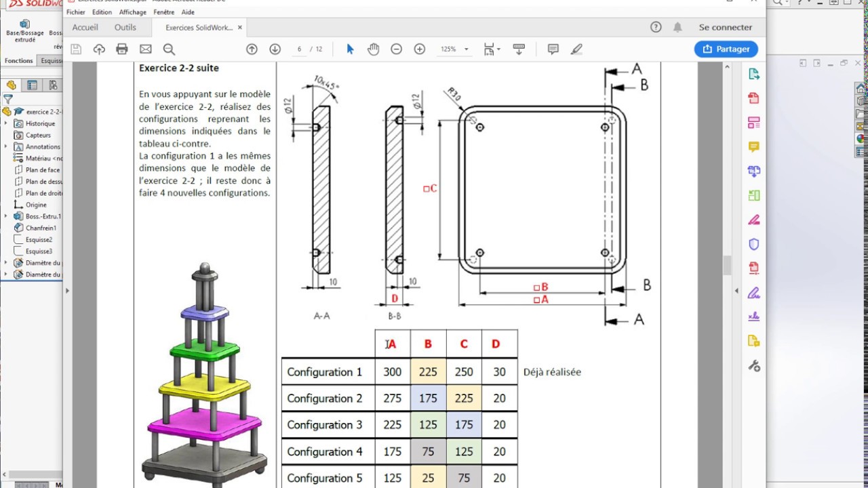Click the page number field showing 6
This screenshot has width=868, height=488.
click(x=298, y=49)
